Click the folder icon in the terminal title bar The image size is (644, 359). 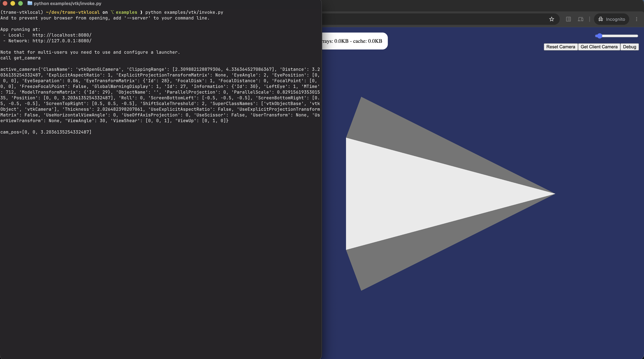(x=30, y=3)
